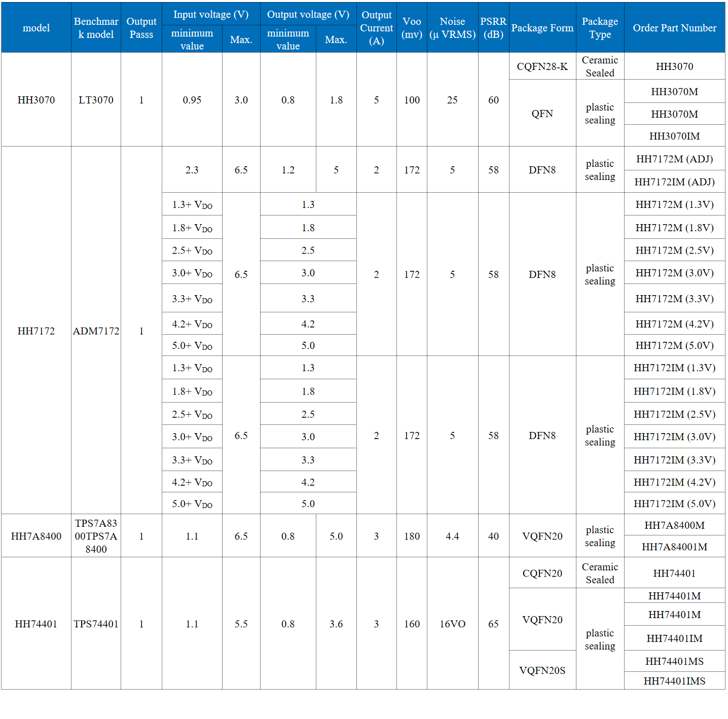Screen dimensions: 728x719
Task: Select part number HH7172M (3.3V)
Action: pos(674,299)
